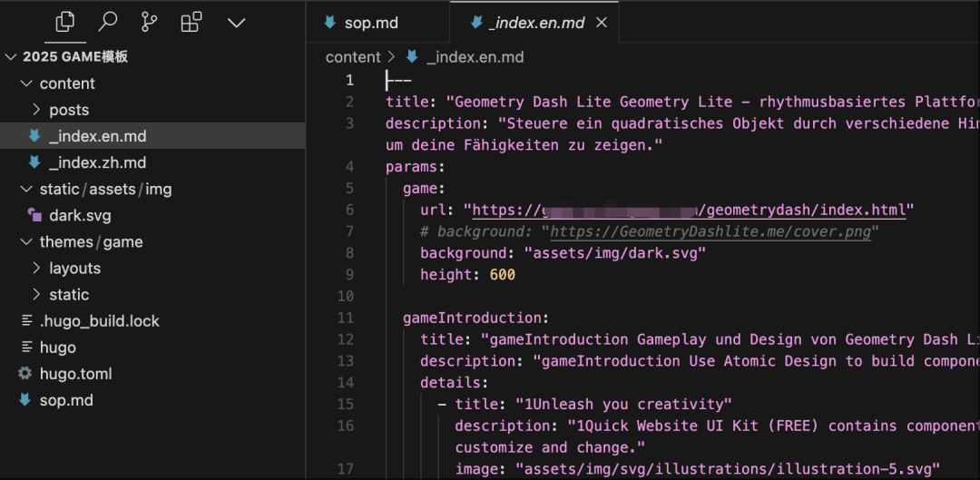Click the content breadcrumb segment
The height and width of the screenshot is (480, 980).
[353, 57]
